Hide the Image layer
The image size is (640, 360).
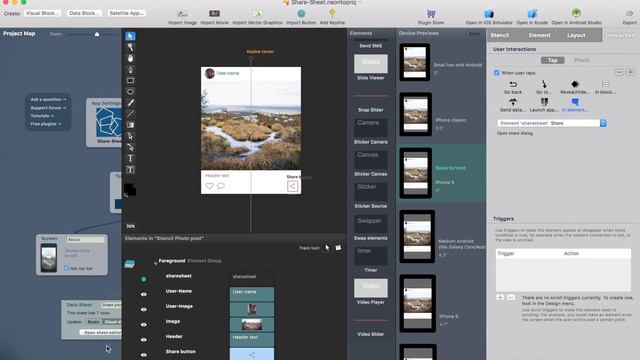tap(144, 324)
